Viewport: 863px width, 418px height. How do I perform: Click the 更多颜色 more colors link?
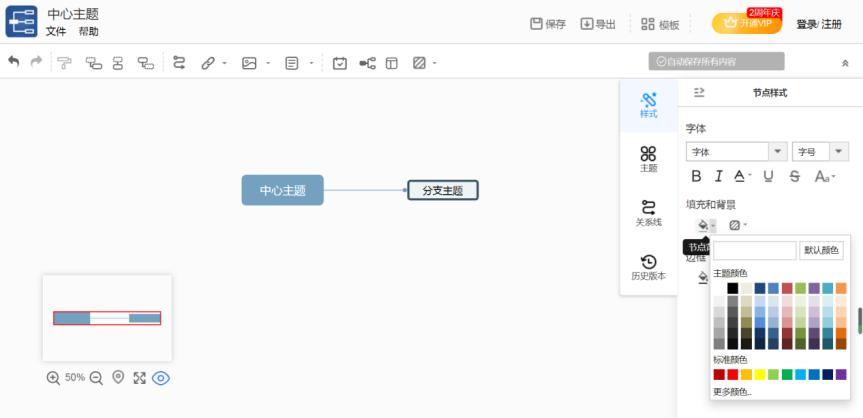pos(733,392)
